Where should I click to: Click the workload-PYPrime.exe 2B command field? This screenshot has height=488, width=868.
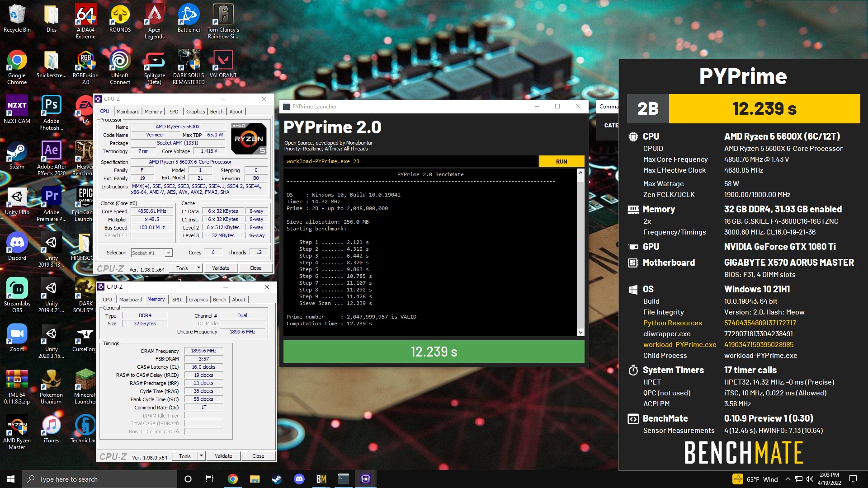coord(410,161)
